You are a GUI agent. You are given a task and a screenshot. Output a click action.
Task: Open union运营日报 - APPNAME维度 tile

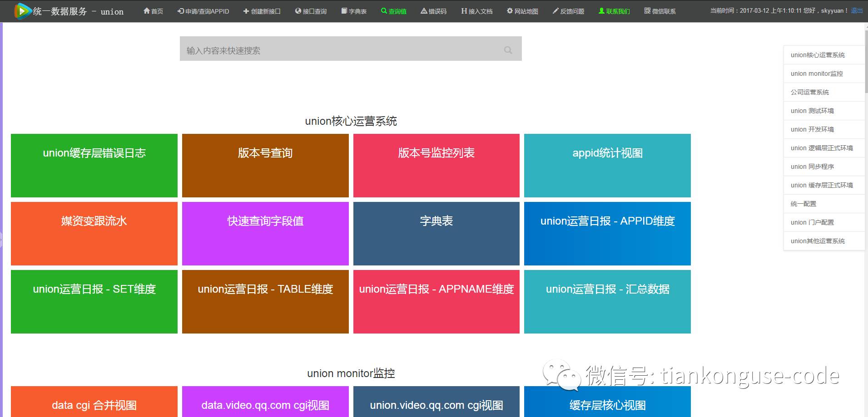coord(436,302)
